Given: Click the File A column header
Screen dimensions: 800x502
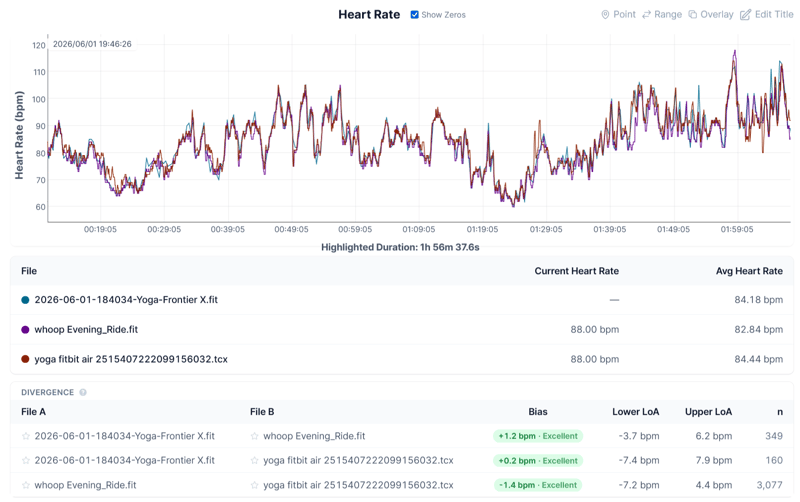Looking at the screenshot, I should pyautogui.click(x=33, y=412).
